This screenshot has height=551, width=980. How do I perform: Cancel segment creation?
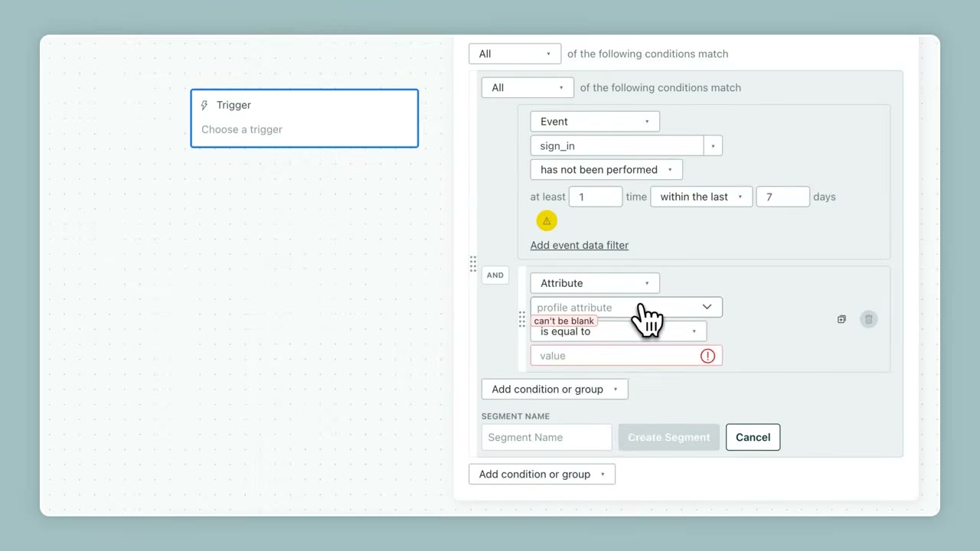pos(753,437)
